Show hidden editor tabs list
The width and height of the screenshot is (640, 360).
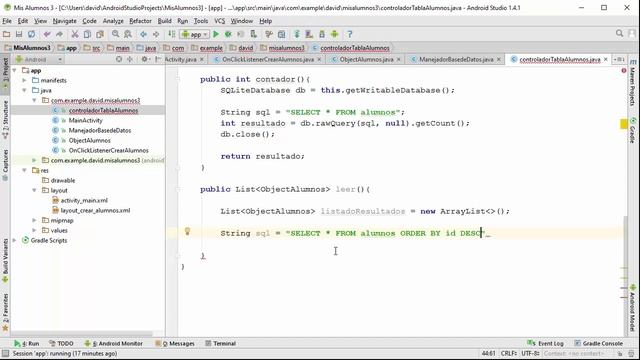coord(619,60)
